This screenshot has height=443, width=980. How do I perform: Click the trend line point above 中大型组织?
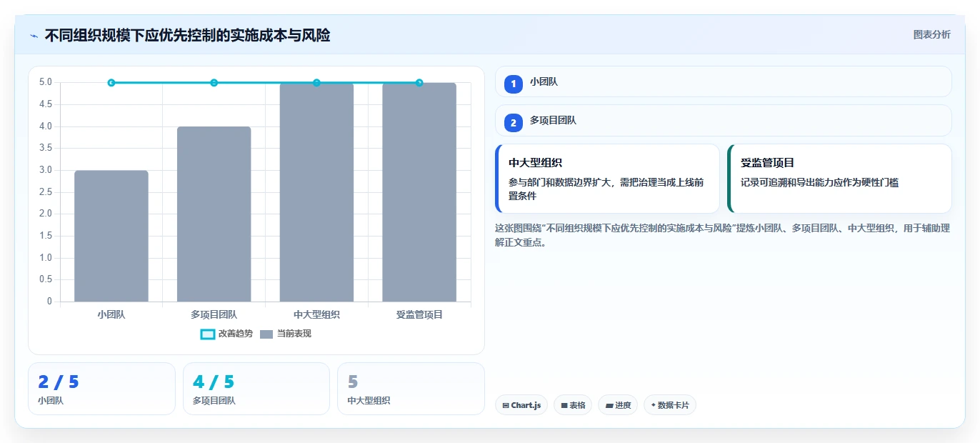316,83
